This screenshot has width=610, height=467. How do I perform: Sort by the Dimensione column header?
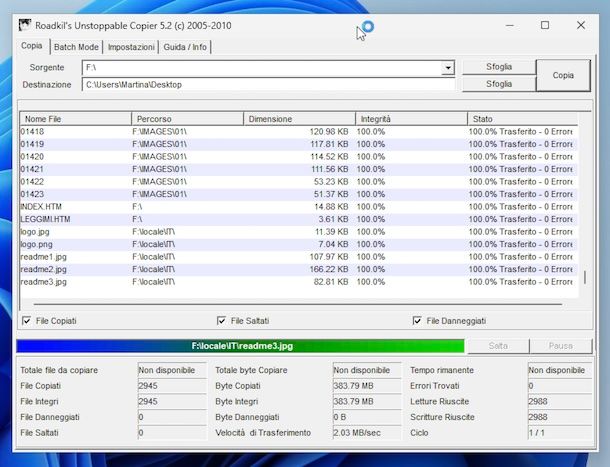coord(300,119)
